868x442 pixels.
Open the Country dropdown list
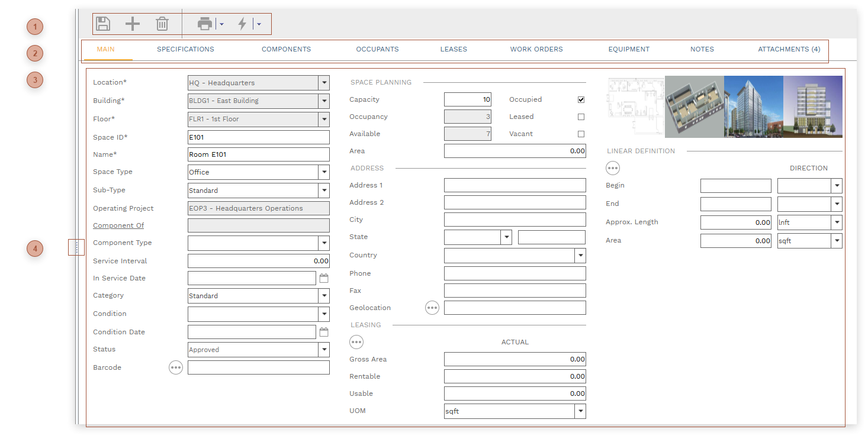pyautogui.click(x=580, y=256)
